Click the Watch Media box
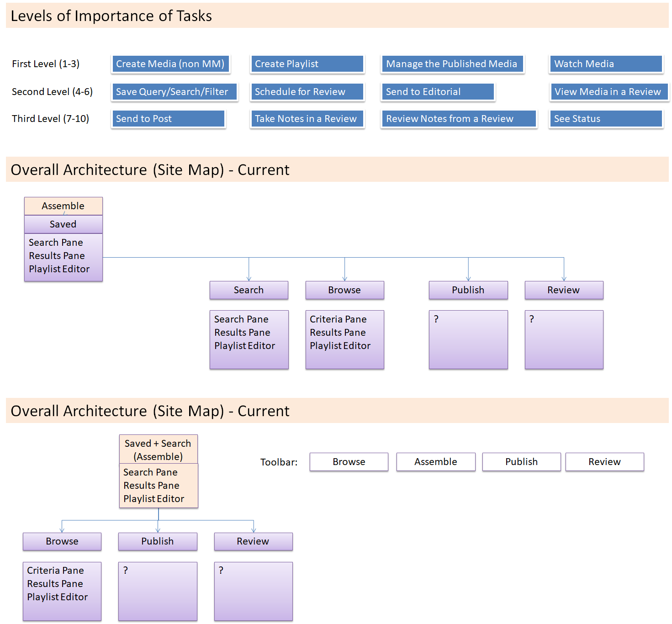Viewport: 672px width, 624px height. point(605,64)
